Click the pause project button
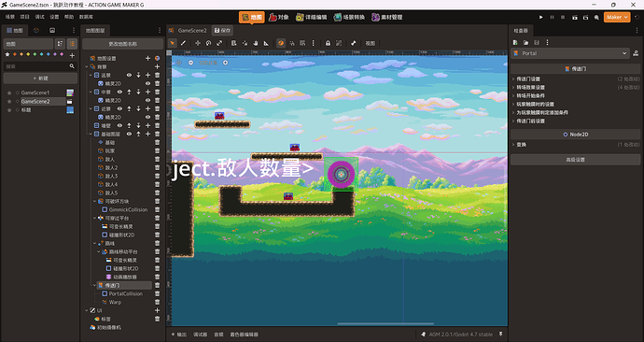The height and width of the screenshot is (342, 644). point(552,17)
